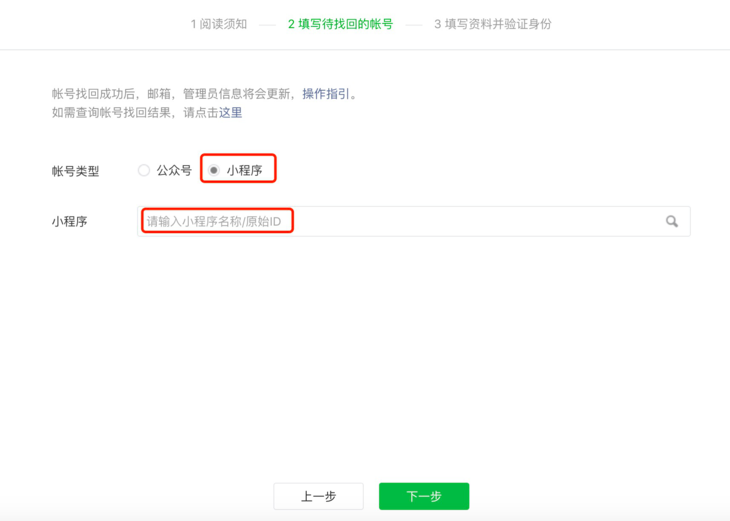Open the 这里 link to check recovery results
The image size is (730, 521).
(x=230, y=113)
